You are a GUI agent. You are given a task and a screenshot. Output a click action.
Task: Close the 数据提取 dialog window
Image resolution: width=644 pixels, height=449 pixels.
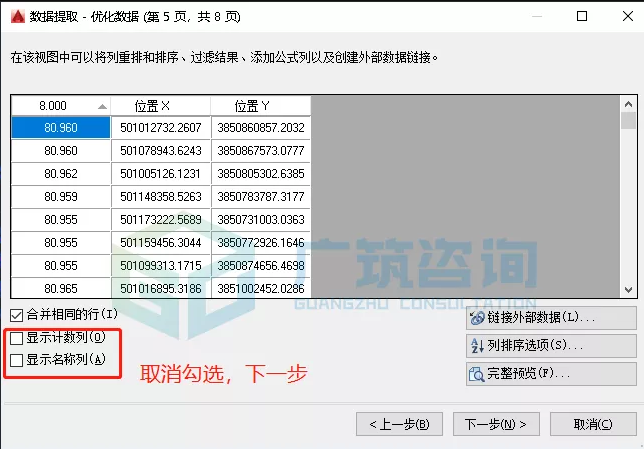[628, 16]
